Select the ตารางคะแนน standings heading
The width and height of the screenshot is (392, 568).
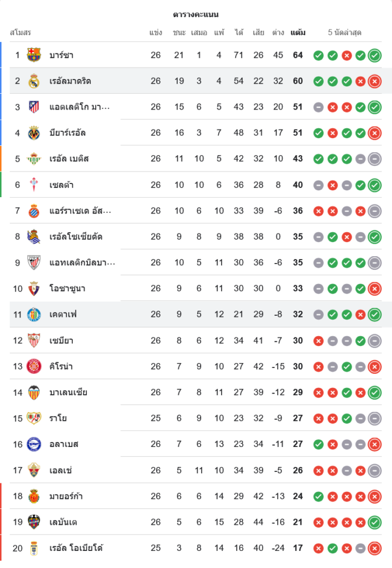tap(196, 14)
